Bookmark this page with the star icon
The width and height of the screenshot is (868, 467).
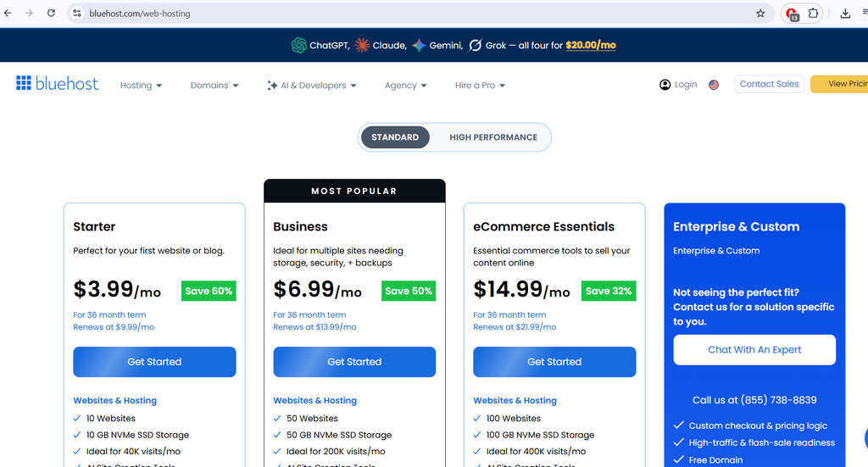(x=760, y=14)
